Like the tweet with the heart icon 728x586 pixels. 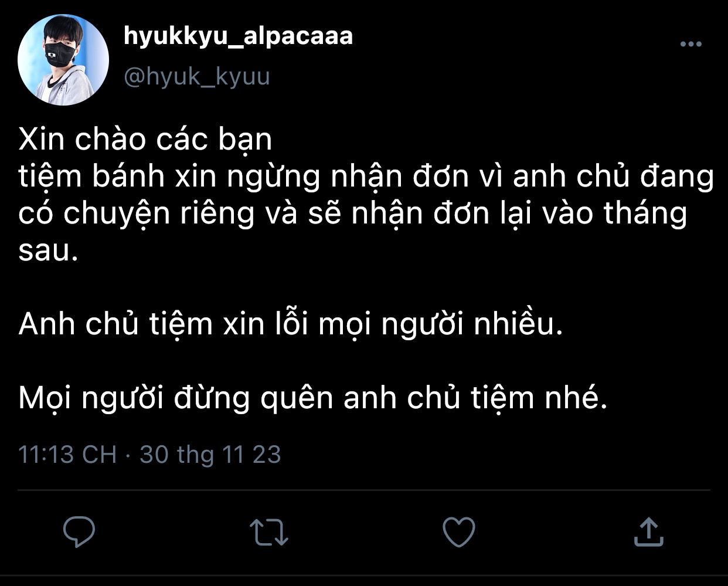click(458, 531)
